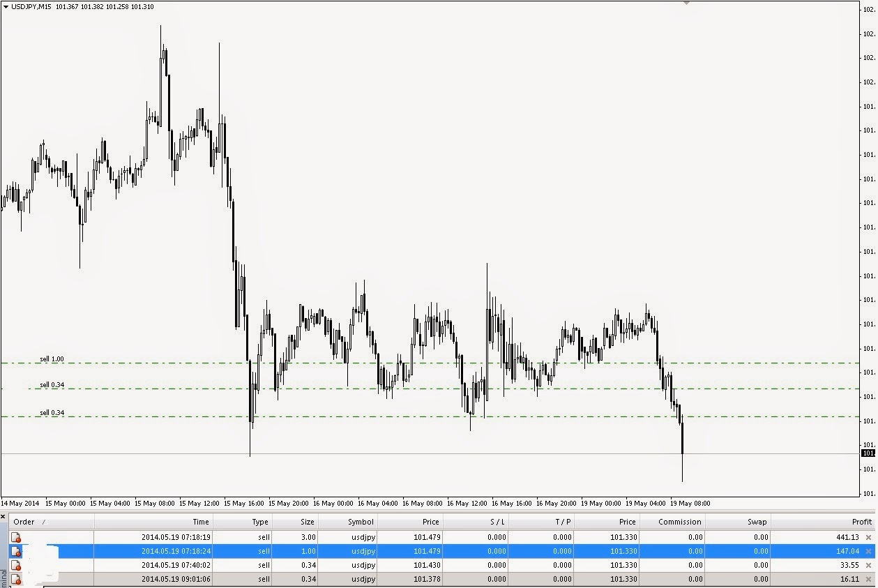
Task: Click order icon in the 07:40:02 trade row
Action: click(15, 565)
